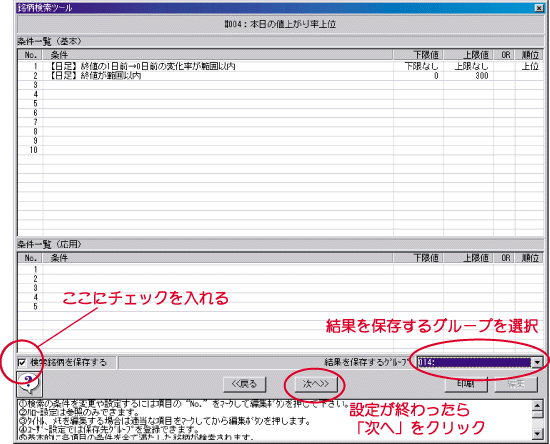Close the 銘柄検索ツール window

tap(539, 8)
